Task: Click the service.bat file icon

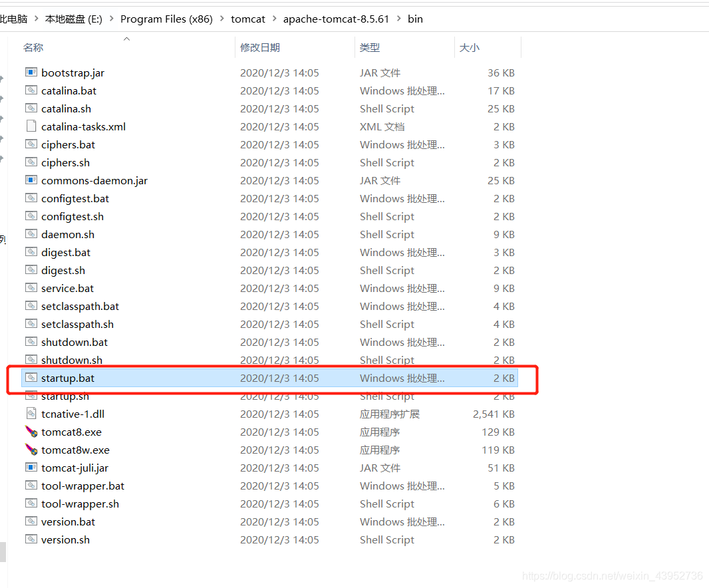Action: click(x=31, y=287)
